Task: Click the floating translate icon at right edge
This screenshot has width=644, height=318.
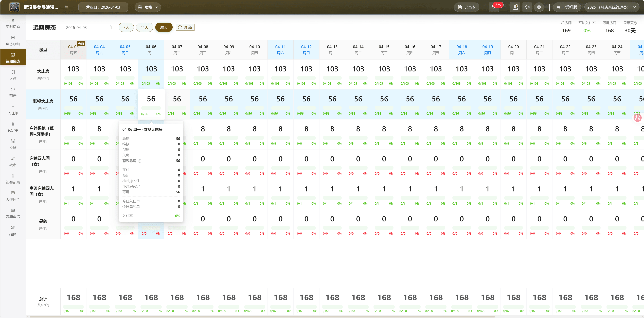Action: point(637,118)
